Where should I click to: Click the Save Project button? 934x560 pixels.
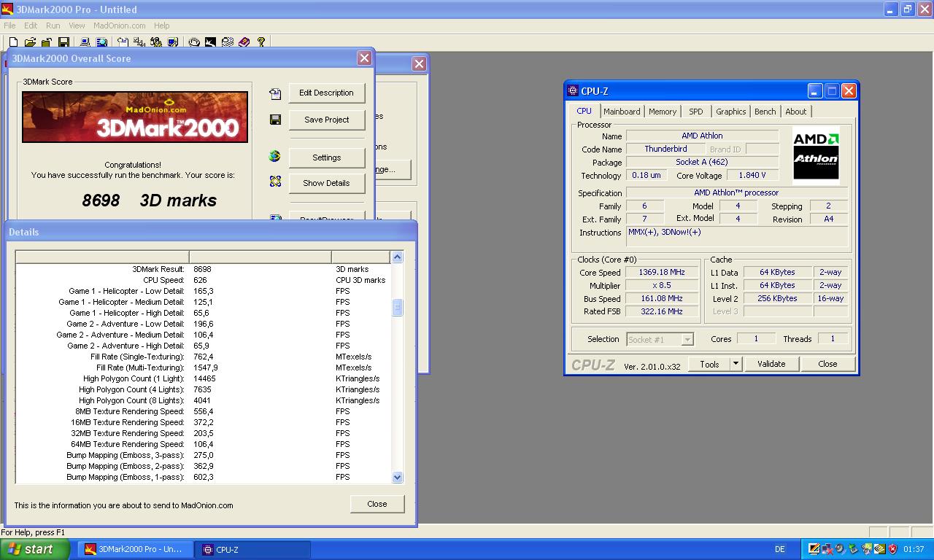(326, 120)
